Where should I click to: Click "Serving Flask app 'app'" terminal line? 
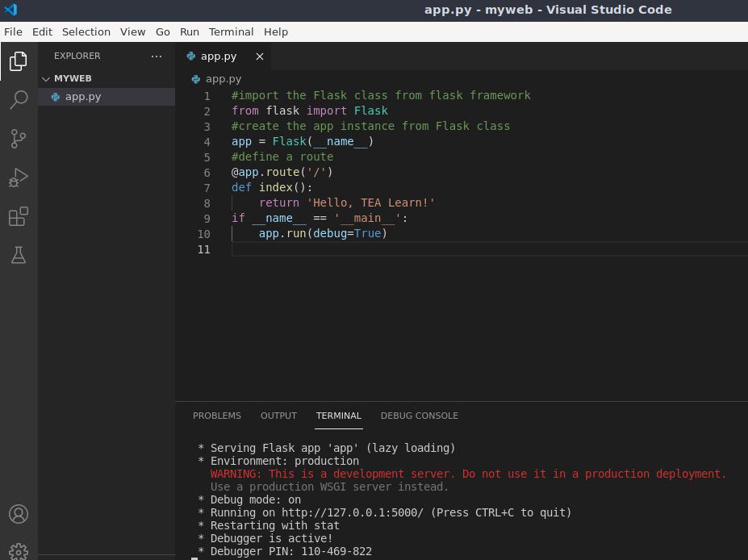pos(333,449)
